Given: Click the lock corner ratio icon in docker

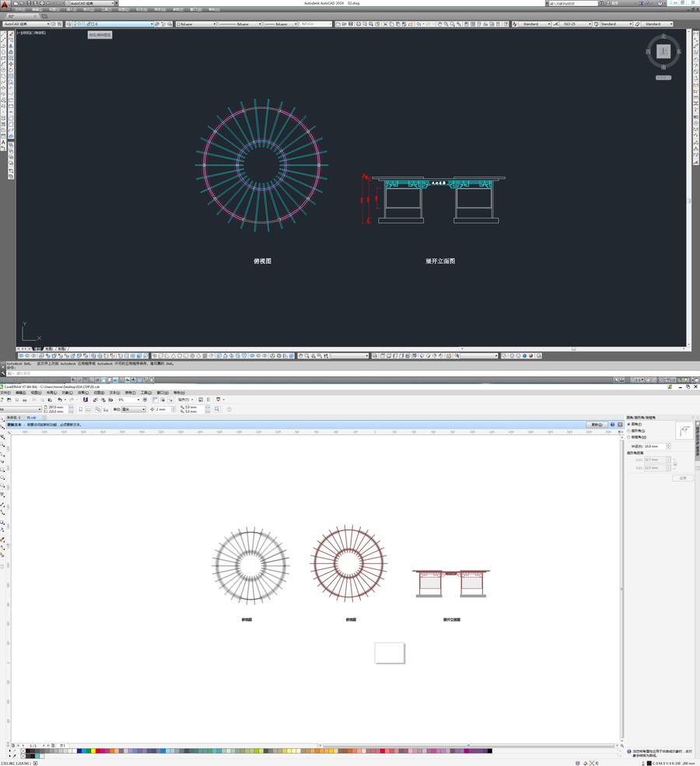Looking at the screenshot, I should pos(675,464).
